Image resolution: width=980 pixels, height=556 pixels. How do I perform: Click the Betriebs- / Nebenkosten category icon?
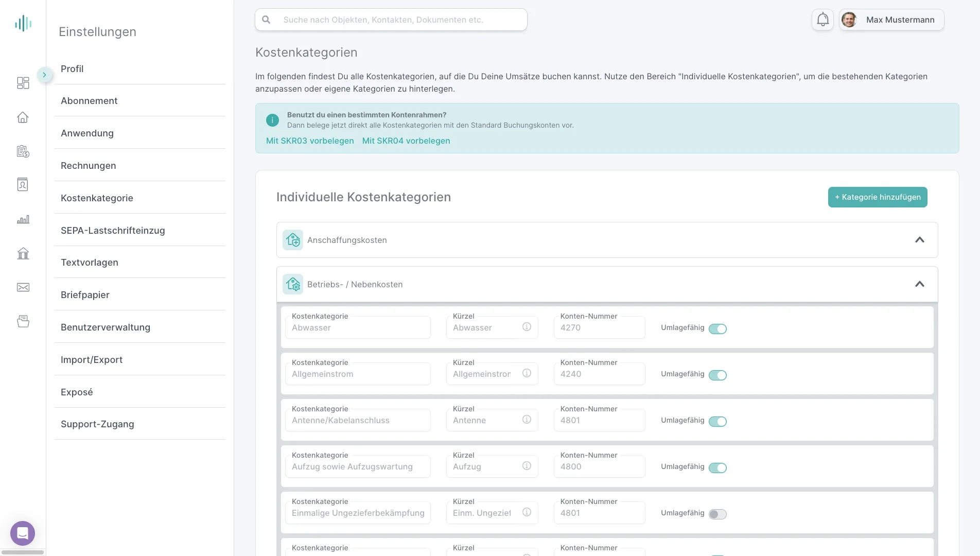click(x=293, y=284)
